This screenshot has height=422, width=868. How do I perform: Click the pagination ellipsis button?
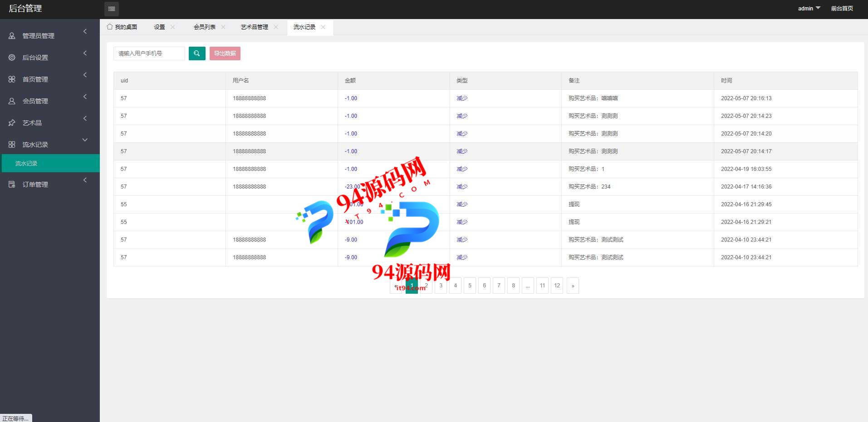(x=528, y=286)
